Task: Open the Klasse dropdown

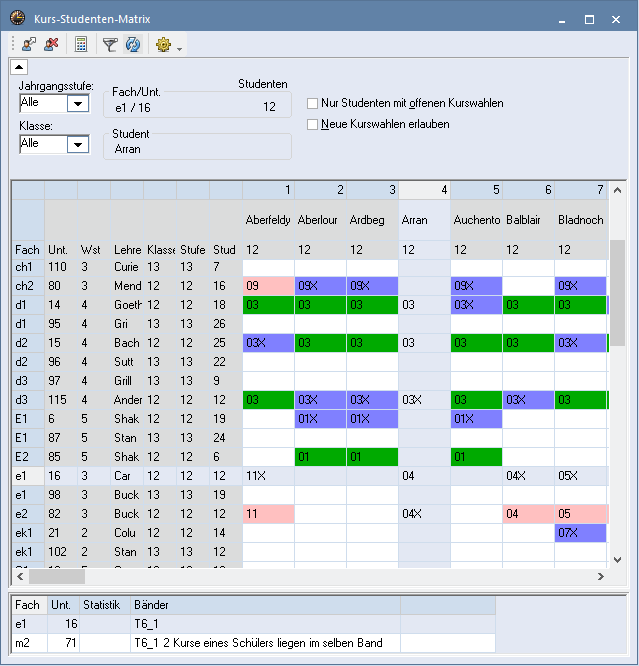Action: [78, 144]
